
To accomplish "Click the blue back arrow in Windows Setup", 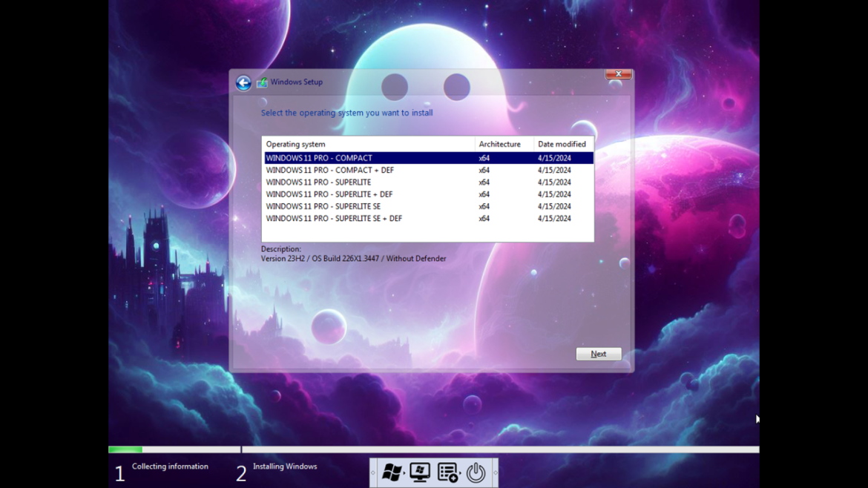I will click(x=243, y=83).
